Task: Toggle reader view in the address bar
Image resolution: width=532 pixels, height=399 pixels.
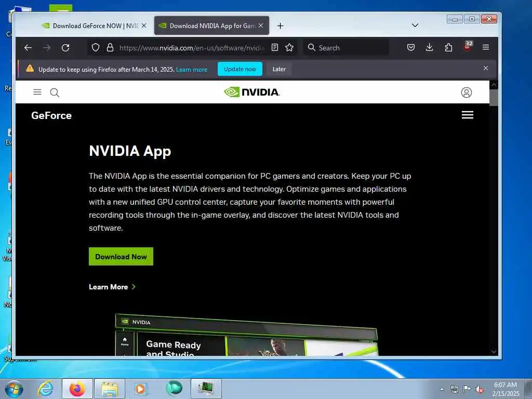Action: 275,47
